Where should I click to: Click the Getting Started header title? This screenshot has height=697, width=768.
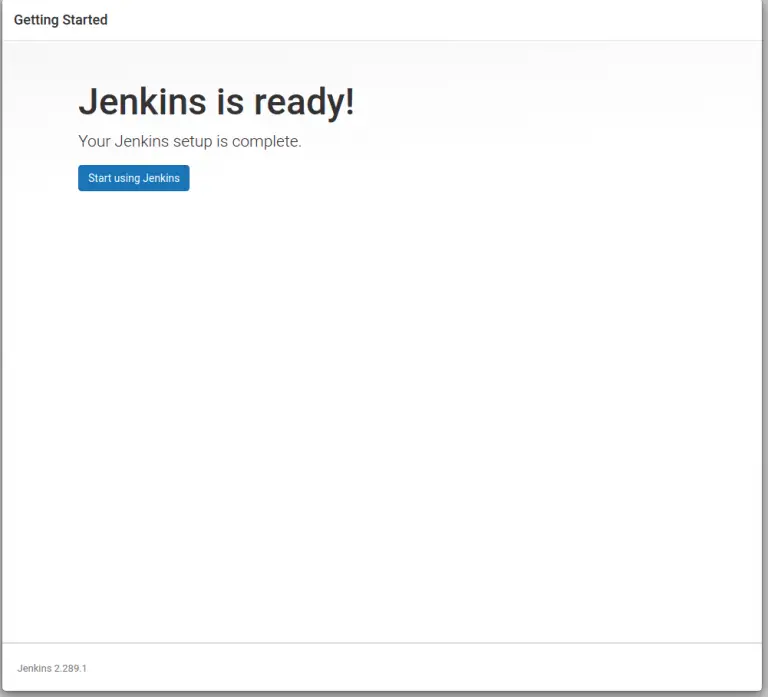click(61, 20)
